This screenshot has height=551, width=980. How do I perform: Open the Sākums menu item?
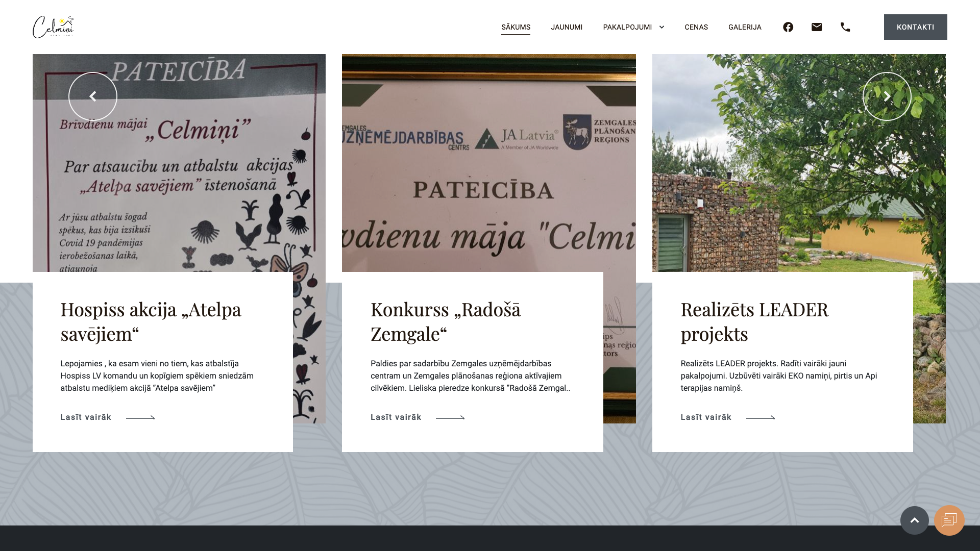(516, 27)
